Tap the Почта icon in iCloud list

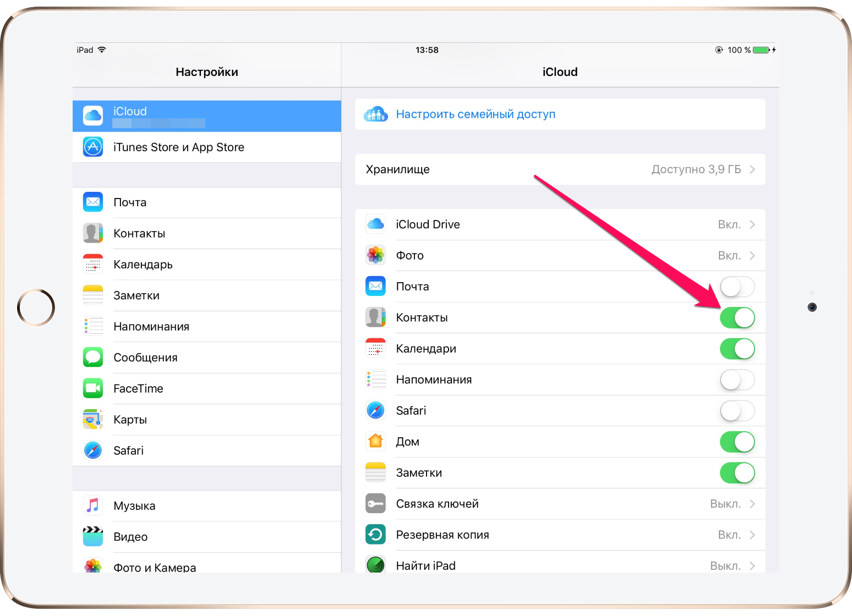click(375, 286)
